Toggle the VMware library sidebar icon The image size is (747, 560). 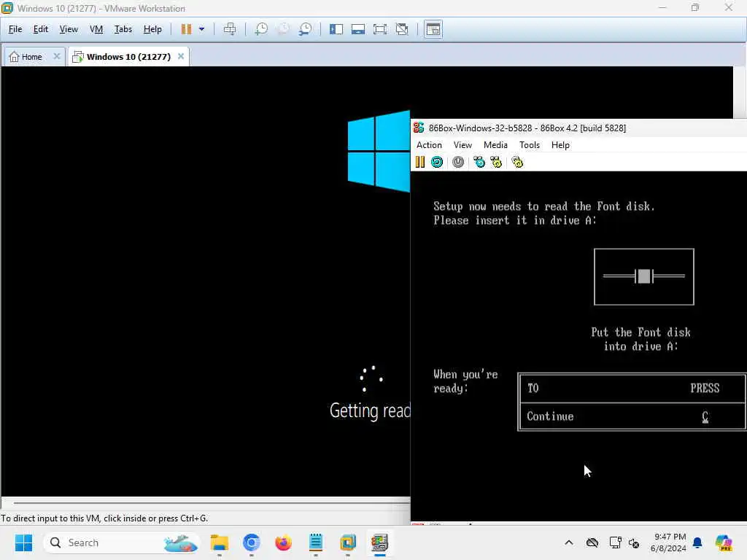tap(336, 29)
